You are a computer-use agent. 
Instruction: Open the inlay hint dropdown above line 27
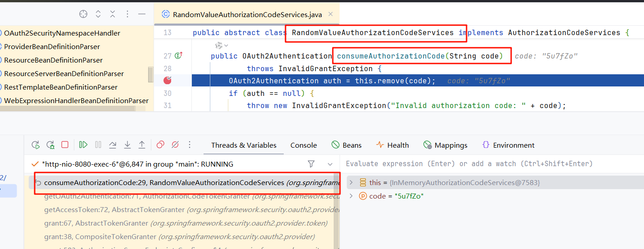tap(222, 45)
